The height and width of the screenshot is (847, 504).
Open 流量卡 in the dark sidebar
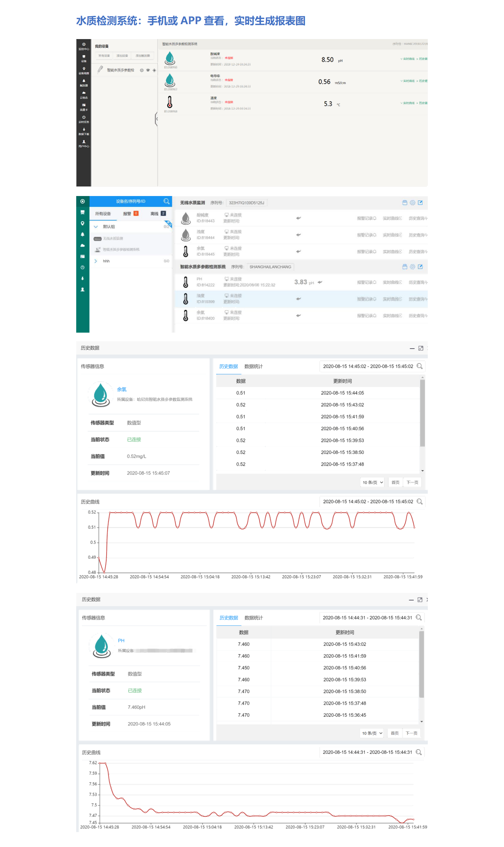coord(84,107)
